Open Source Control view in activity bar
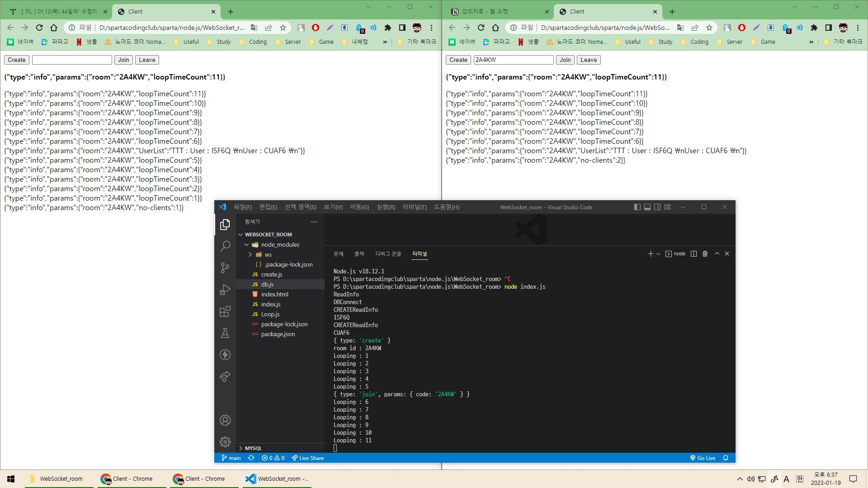This screenshot has width=868, height=488. [225, 267]
